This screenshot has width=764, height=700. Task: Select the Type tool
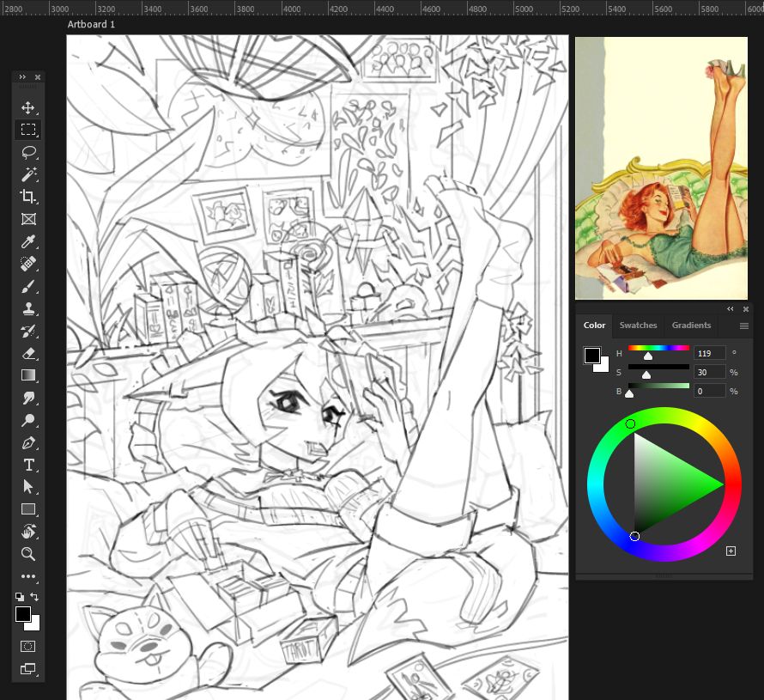point(28,465)
